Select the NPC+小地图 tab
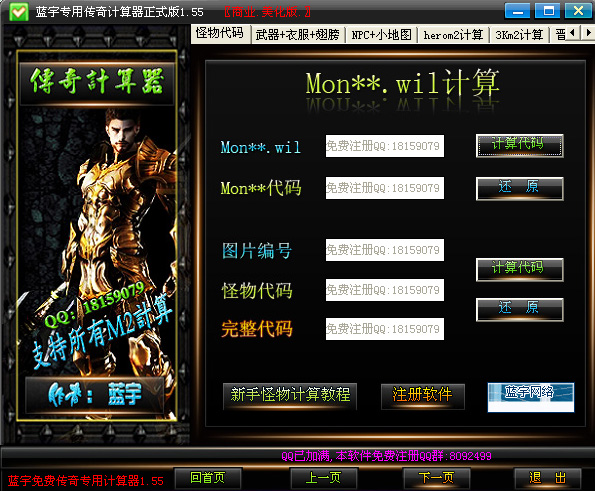595x491 pixels. coord(381,35)
